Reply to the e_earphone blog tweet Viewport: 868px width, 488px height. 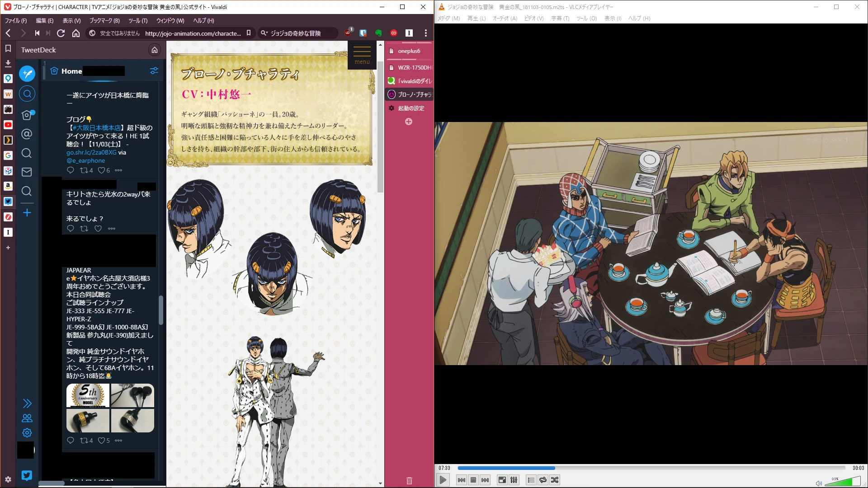71,170
